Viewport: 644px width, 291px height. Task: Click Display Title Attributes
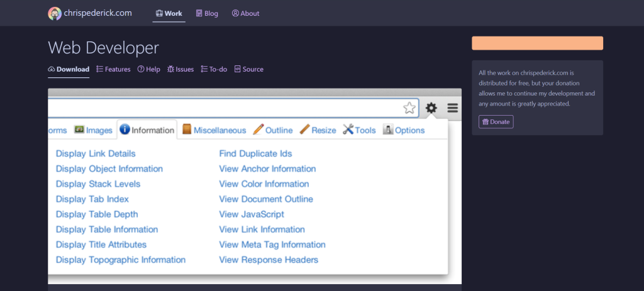[x=101, y=244]
